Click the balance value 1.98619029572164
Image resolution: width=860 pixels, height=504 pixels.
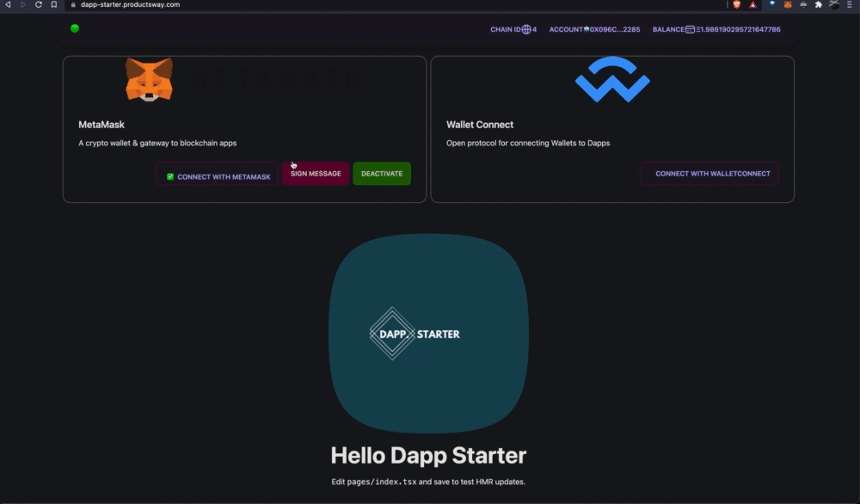point(738,29)
